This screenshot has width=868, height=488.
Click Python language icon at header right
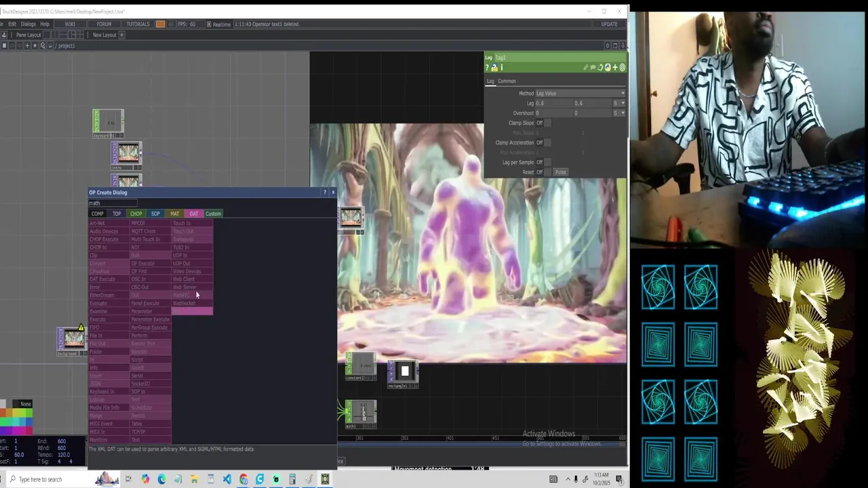coord(608,68)
